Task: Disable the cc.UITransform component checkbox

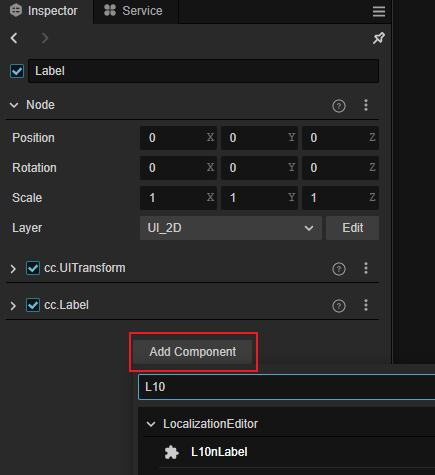Action: pyautogui.click(x=33, y=268)
